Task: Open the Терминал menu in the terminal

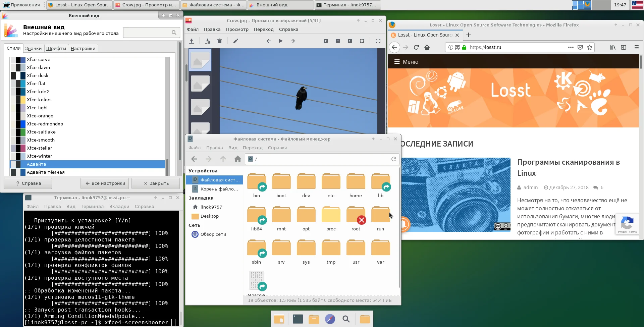Action: 92,206
